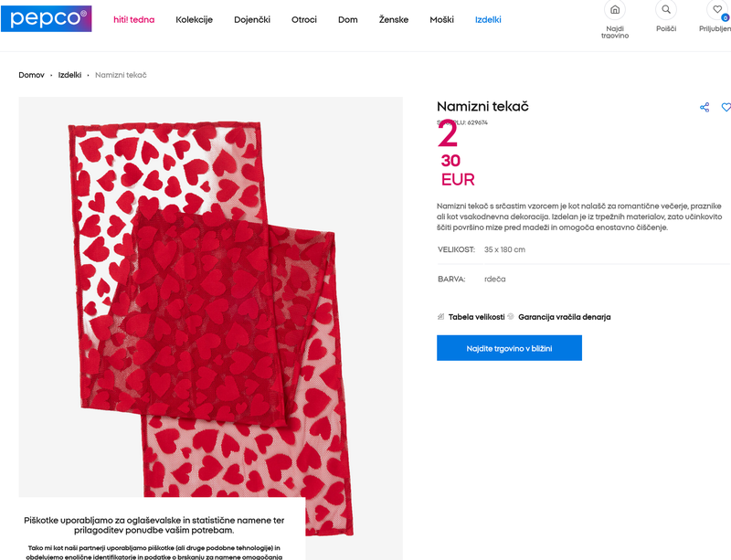Open the Dom category menu
Image resolution: width=731 pixels, height=560 pixels.
[347, 19]
